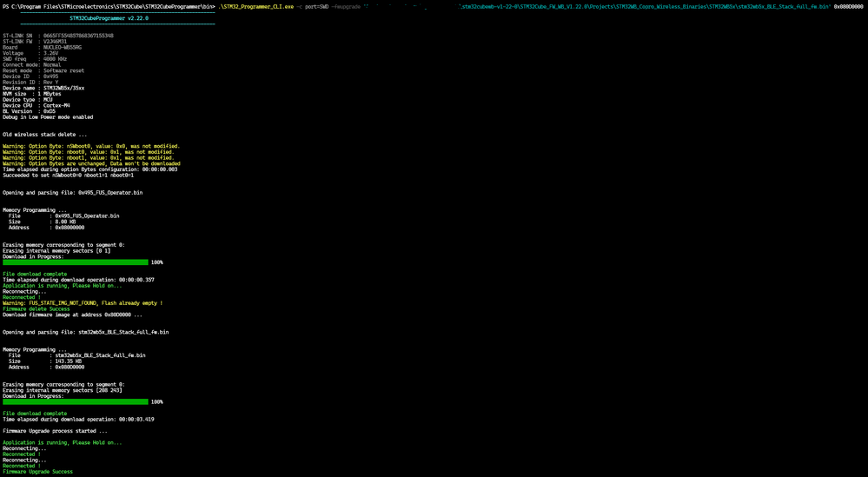
Task: Click 'Erasing internal memory sectors [208 243]' line
Action: point(63,390)
